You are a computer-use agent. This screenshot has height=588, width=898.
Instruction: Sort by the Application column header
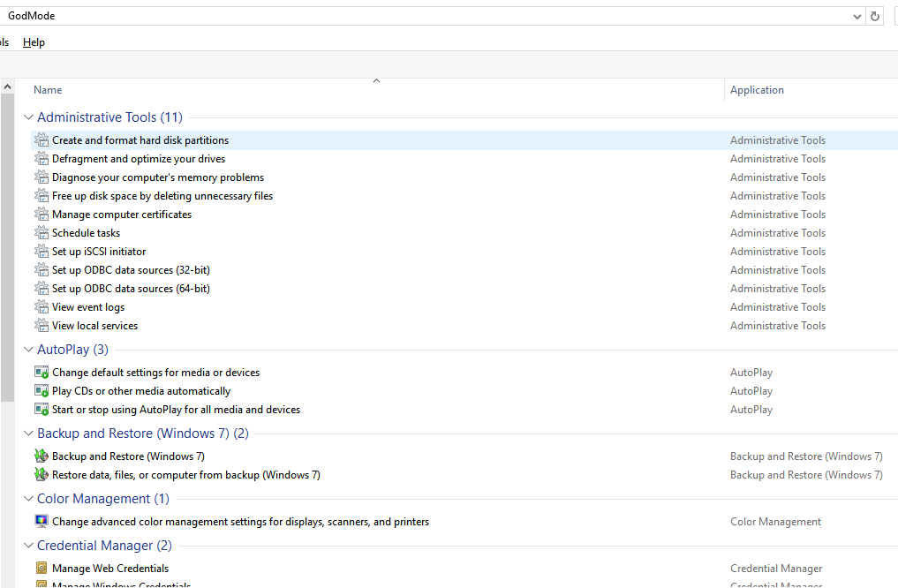[757, 90]
